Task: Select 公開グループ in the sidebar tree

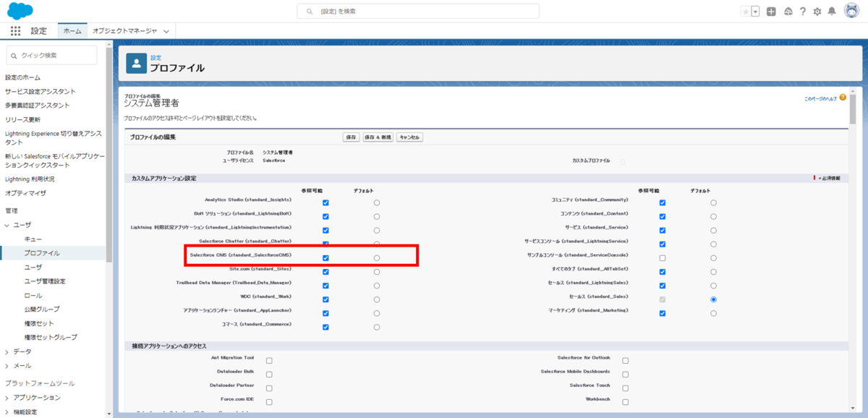Action: click(42, 310)
